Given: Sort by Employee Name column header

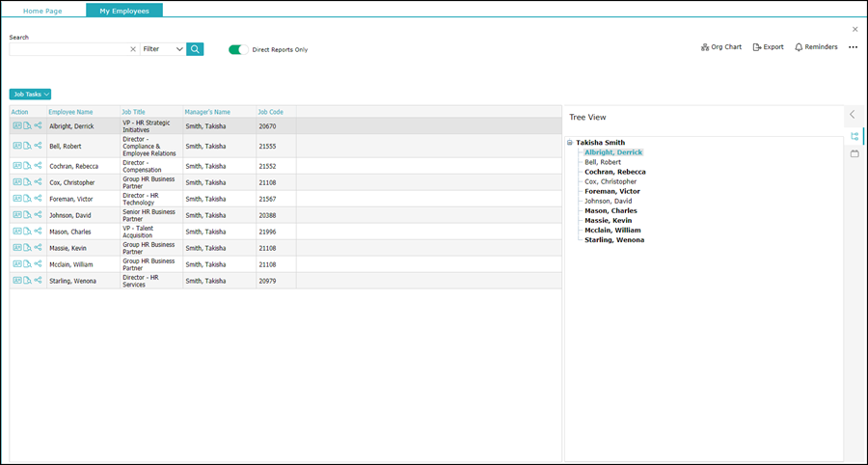Looking at the screenshot, I should click(x=71, y=112).
